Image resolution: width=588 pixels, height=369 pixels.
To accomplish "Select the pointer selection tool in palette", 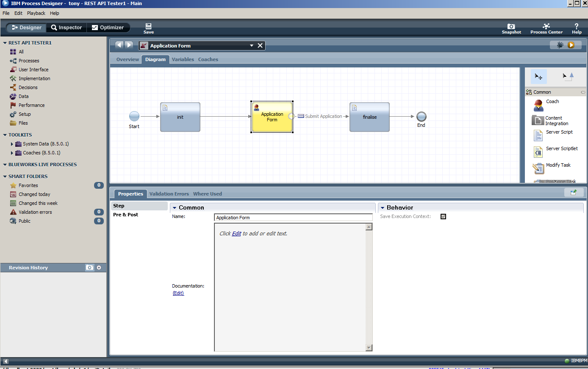I will pyautogui.click(x=538, y=76).
